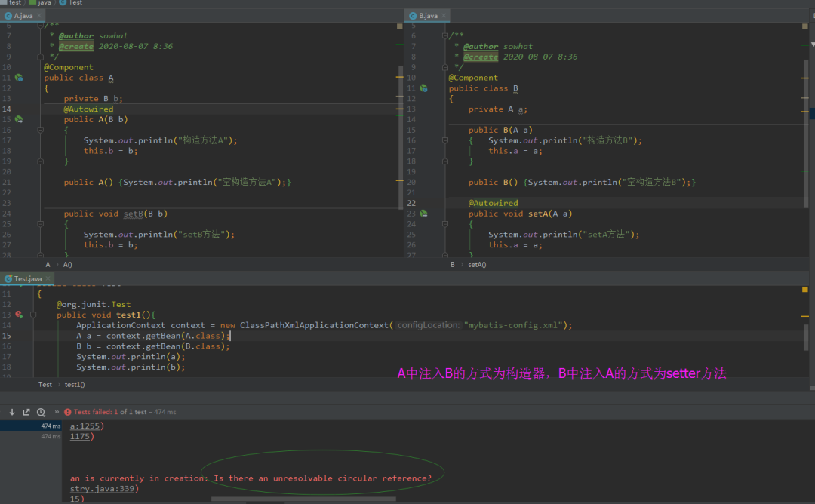Open stack trace link '1175'
The height and width of the screenshot is (504, 815).
coord(80,436)
